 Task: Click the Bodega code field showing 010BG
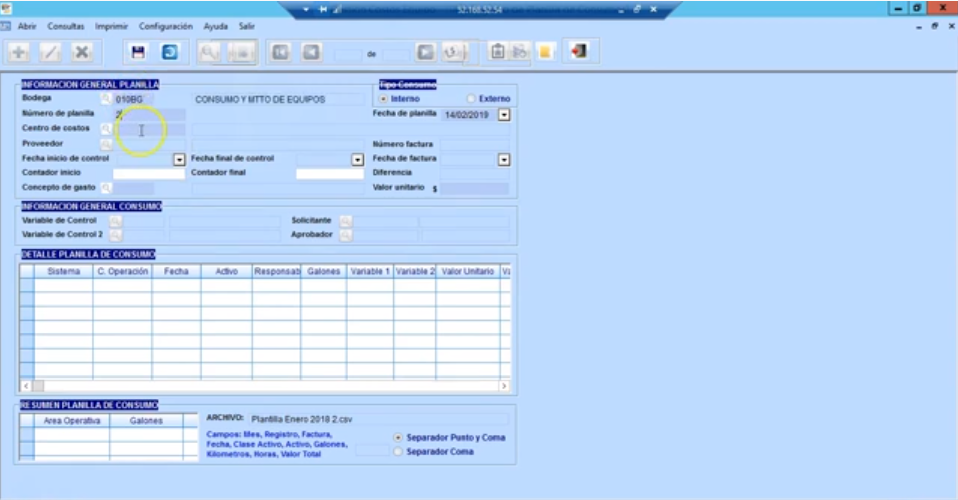point(134,99)
